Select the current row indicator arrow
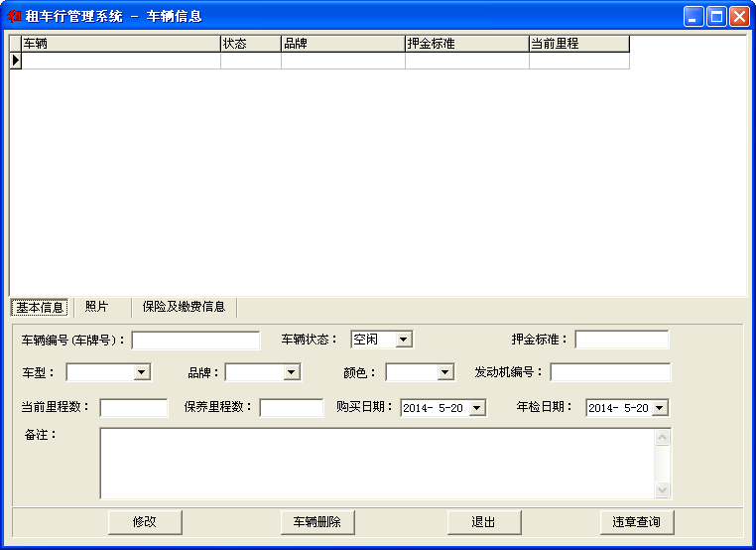Screen dimensions: 756x550 click(x=16, y=61)
